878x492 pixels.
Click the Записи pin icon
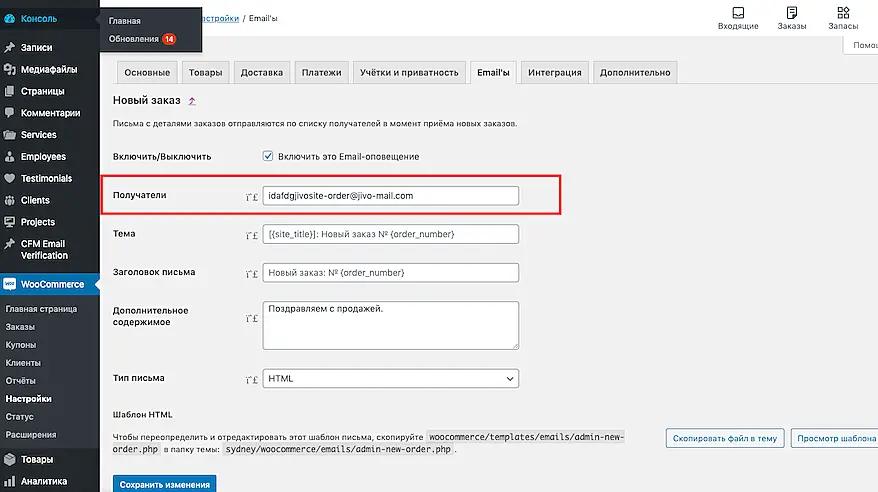[10, 48]
